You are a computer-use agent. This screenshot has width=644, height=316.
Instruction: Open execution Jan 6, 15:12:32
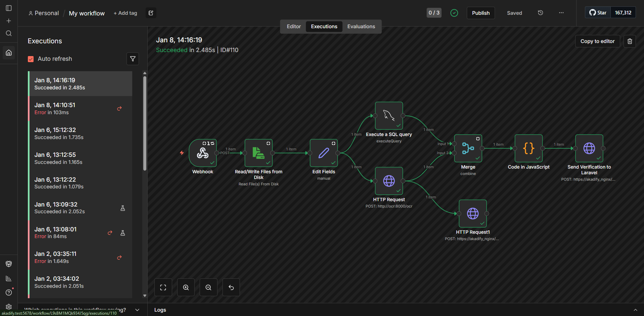(81, 133)
